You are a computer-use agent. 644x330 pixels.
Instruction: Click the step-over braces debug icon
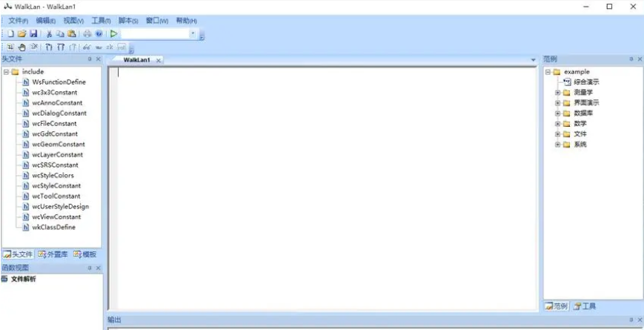point(61,47)
